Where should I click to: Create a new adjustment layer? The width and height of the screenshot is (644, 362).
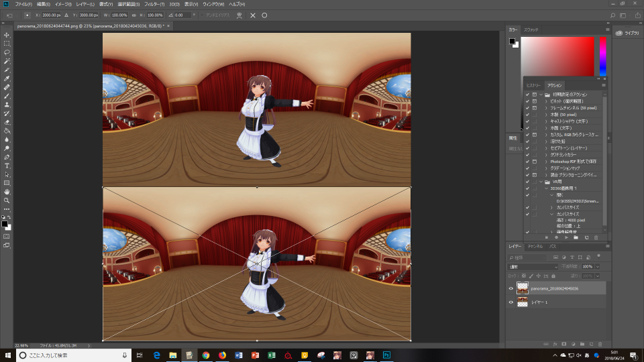[573, 345]
